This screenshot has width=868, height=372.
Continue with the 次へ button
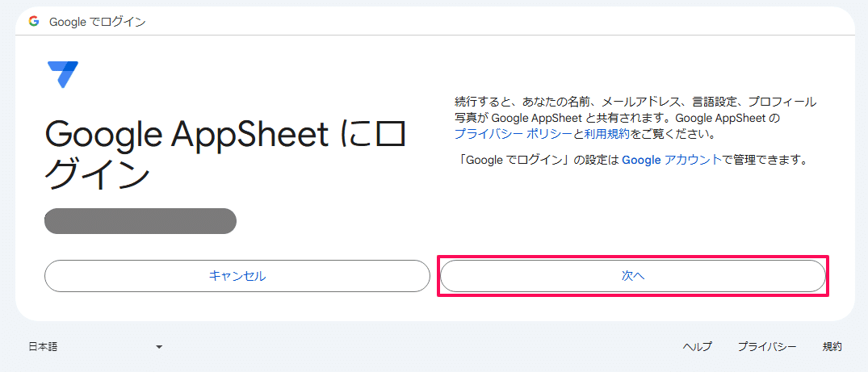[x=633, y=276]
